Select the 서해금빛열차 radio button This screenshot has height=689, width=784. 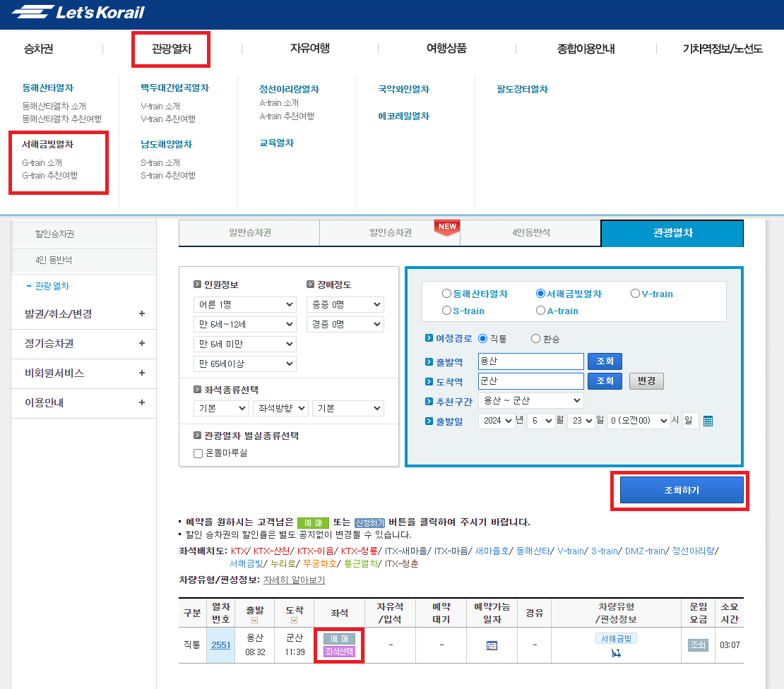click(x=540, y=294)
